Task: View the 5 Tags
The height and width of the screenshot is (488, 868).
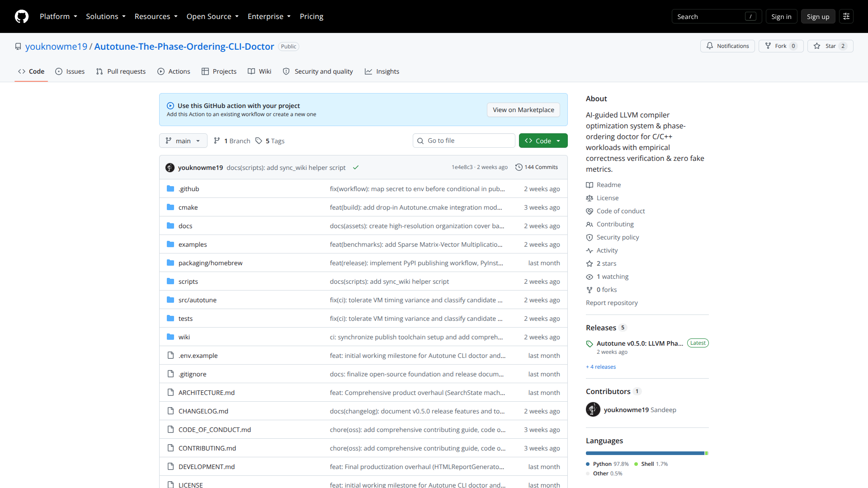Action: pos(270,141)
